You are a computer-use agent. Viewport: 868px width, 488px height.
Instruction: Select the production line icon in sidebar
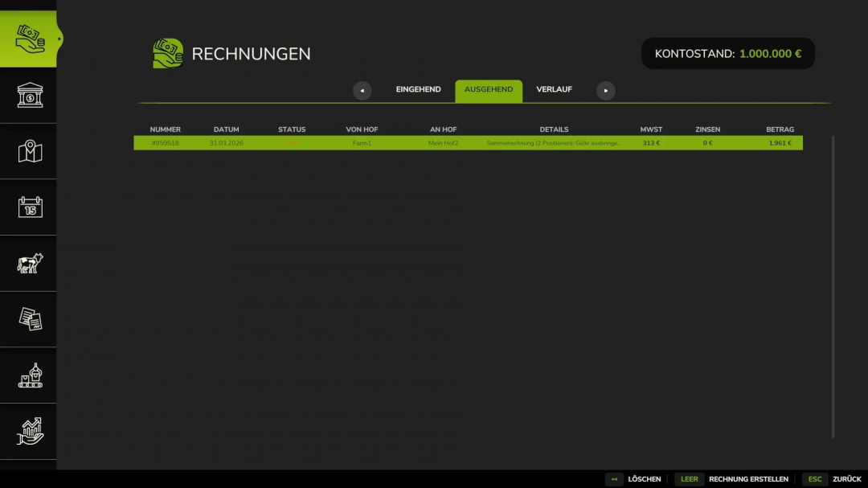28,375
